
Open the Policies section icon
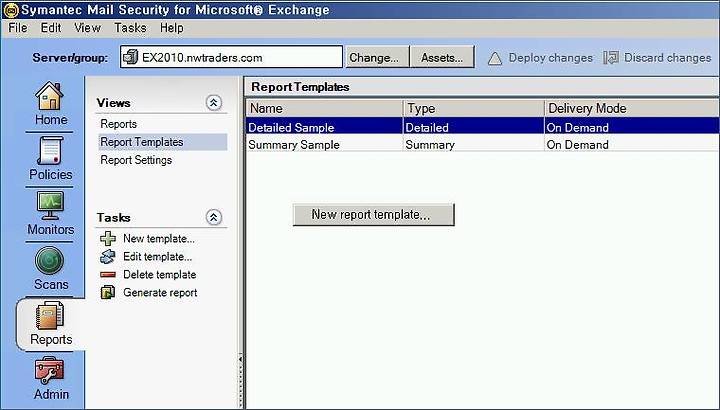(x=50, y=151)
